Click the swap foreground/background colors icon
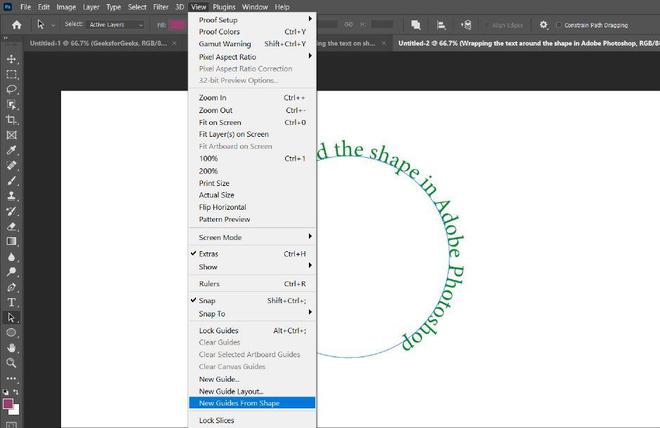Viewport: 660px width, 428px height. coord(16,392)
